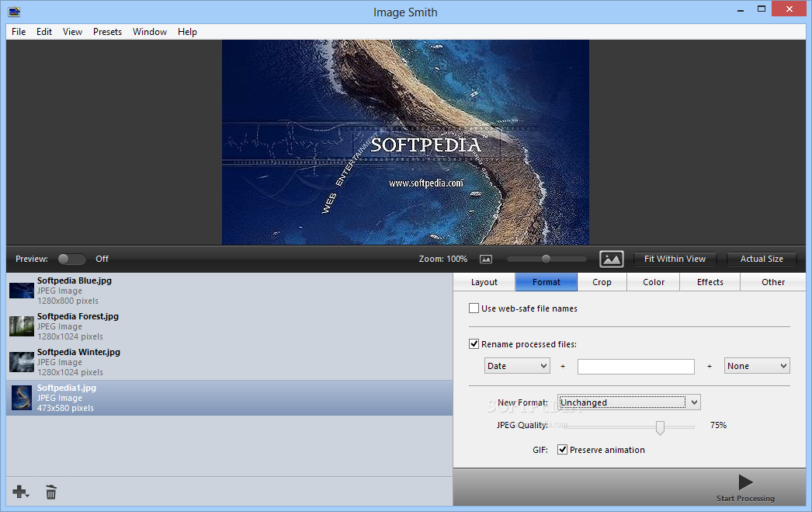Image resolution: width=812 pixels, height=512 pixels.
Task: Click the add images plus icon
Action: (x=20, y=492)
